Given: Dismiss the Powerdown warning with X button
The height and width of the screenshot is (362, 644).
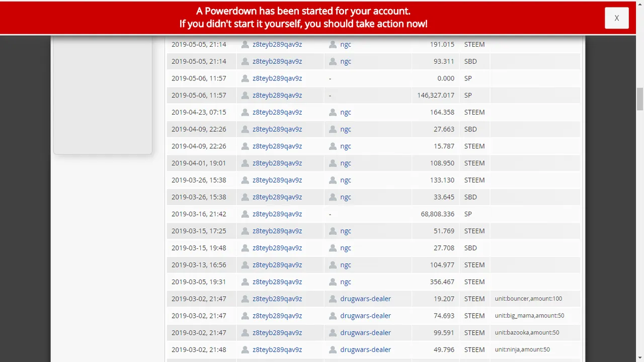Looking at the screenshot, I should tap(616, 18).
